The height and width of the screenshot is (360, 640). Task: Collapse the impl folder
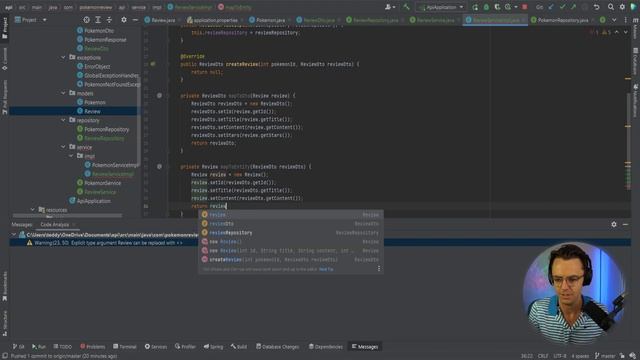[71, 156]
